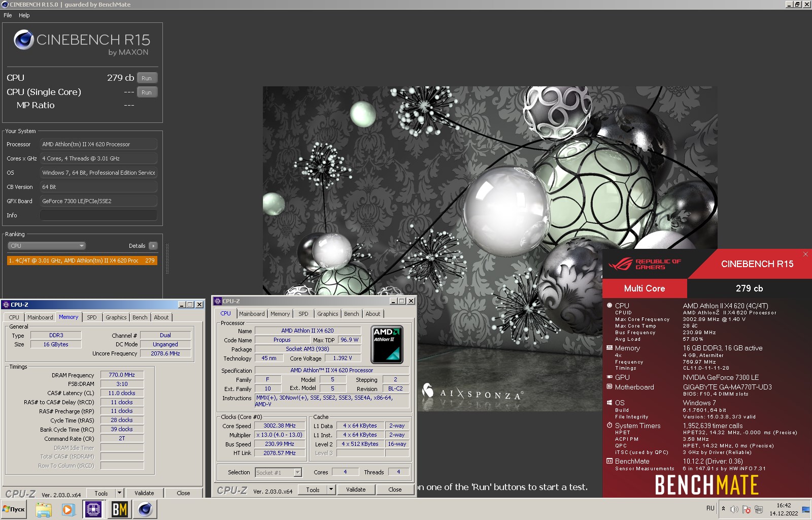Screen dimensions: 812x520
Task: Click the GFX Board field 'GeForce 7300 LE/PCIe/SSE2'
Action: [98, 201]
